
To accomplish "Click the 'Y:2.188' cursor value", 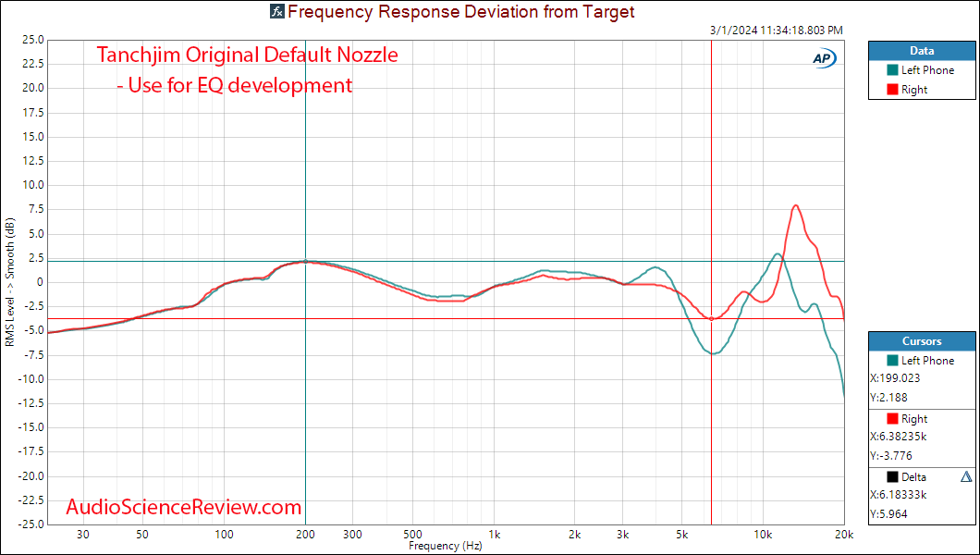I will point(888,398).
